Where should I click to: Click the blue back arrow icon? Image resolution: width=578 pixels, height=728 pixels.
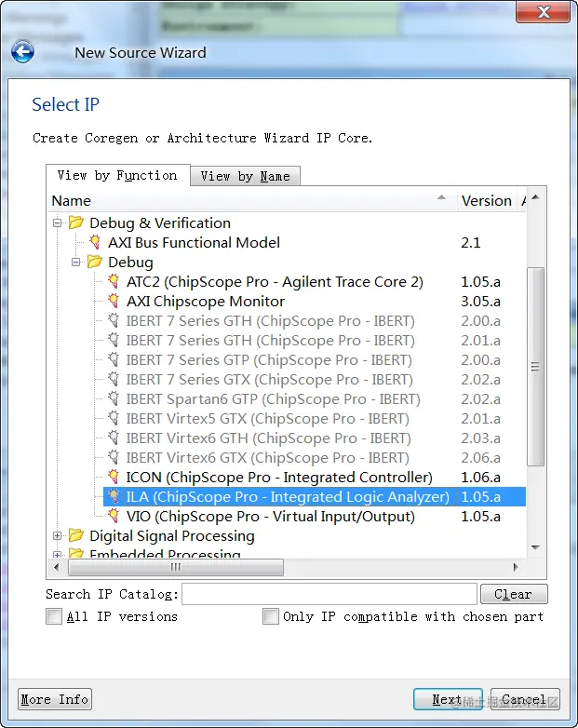(x=22, y=51)
